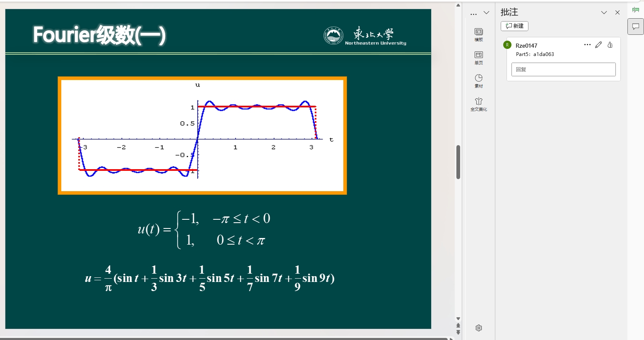Edit the Rze0147 comment with pencil
The width and height of the screenshot is (644, 340).
pos(598,45)
